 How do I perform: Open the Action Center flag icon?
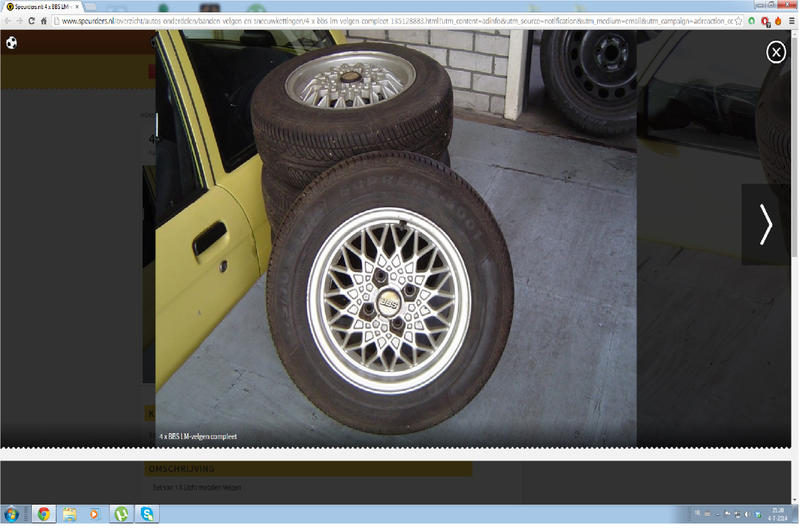pyautogui.click(x=728, y=514)
